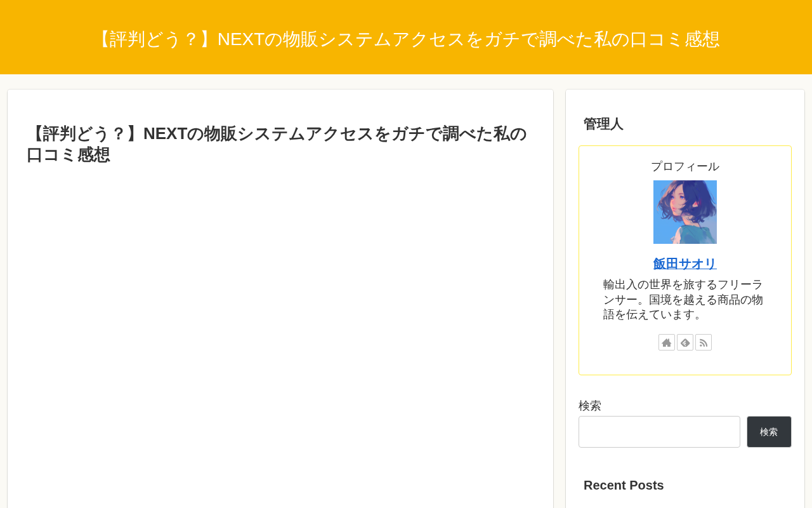Focus the 検索 search text field
This screenshot has height=508, width=812.
[659, 432]
